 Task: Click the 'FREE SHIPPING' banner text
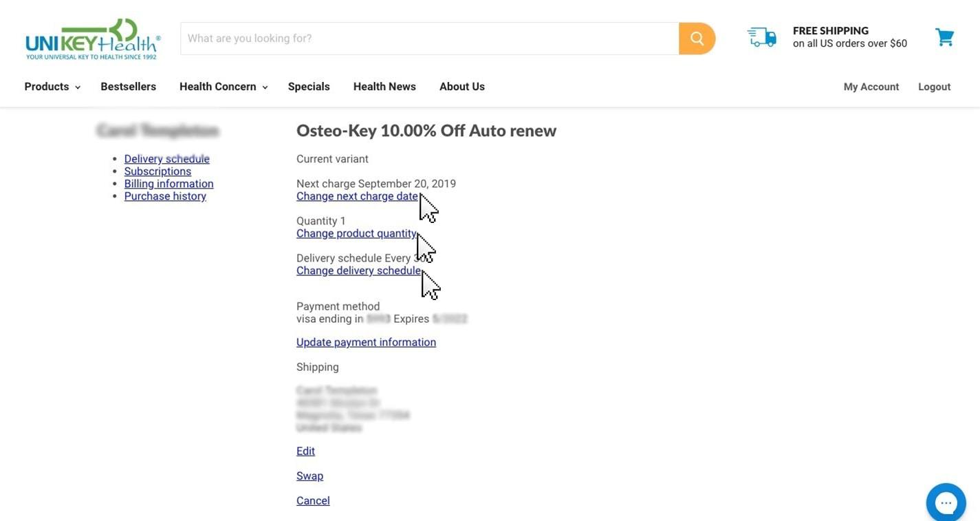831,31
